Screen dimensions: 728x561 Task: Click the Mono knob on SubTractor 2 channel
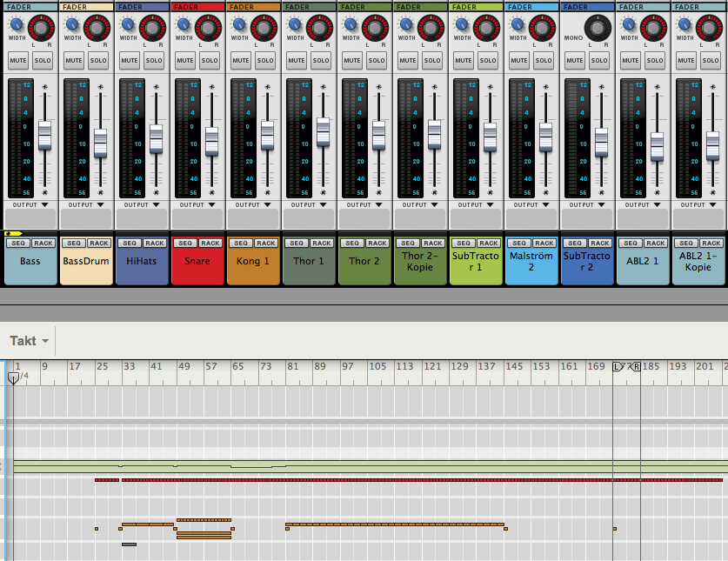[x=598, y=28]
